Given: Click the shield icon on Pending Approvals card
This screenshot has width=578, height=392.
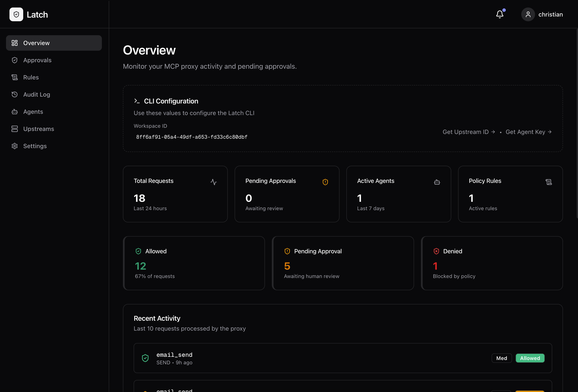Looking at the screenshot, I should coord(325,182).
